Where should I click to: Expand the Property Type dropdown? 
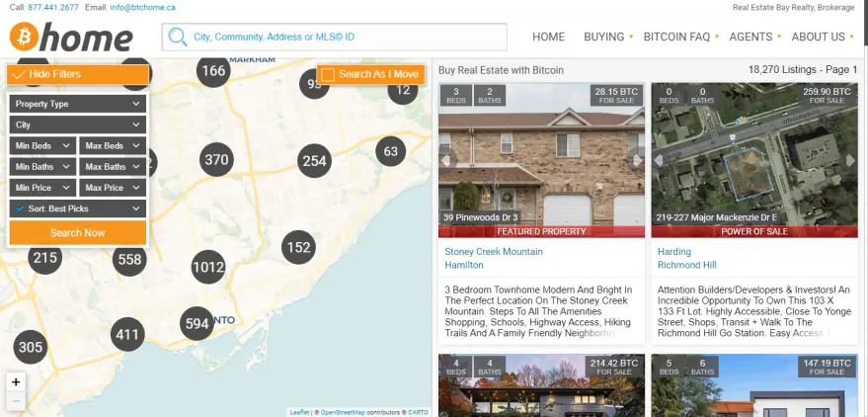(x=78, y=104)
